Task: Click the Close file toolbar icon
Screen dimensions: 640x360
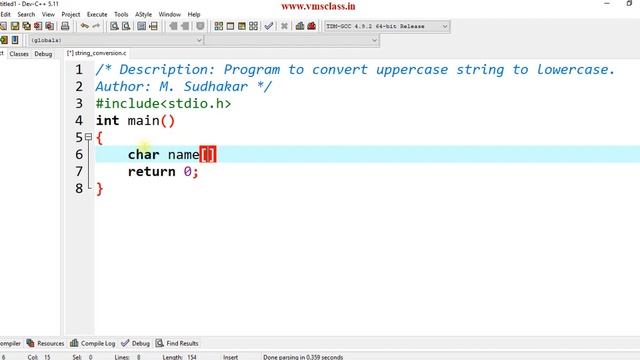Action: (38, 26)
